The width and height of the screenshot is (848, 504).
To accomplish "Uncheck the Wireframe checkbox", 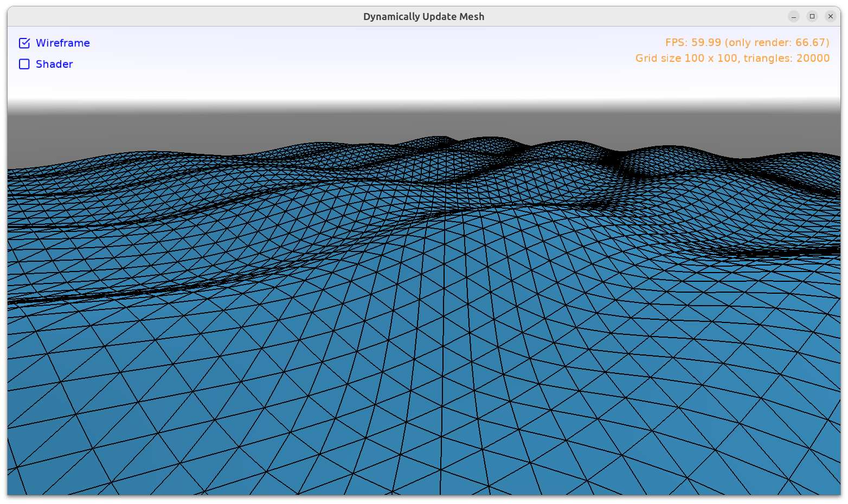I will click(x=24, y=43).
